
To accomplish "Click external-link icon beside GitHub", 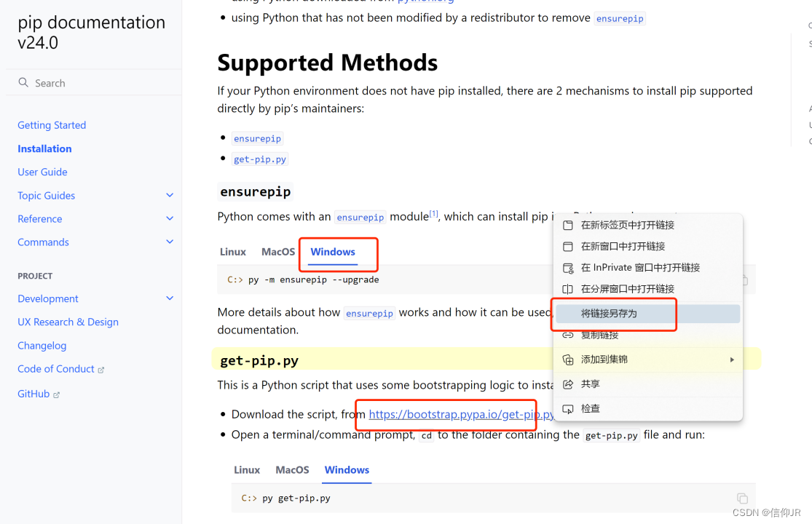I will (57, 394).
